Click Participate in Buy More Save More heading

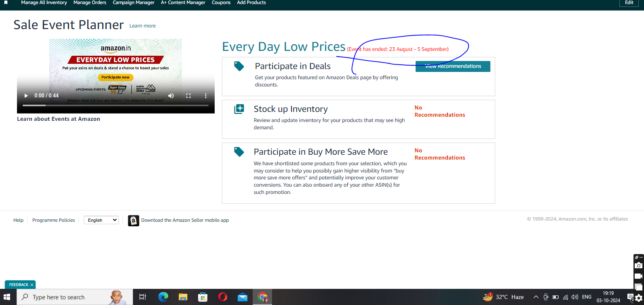(x=321, y=152)
